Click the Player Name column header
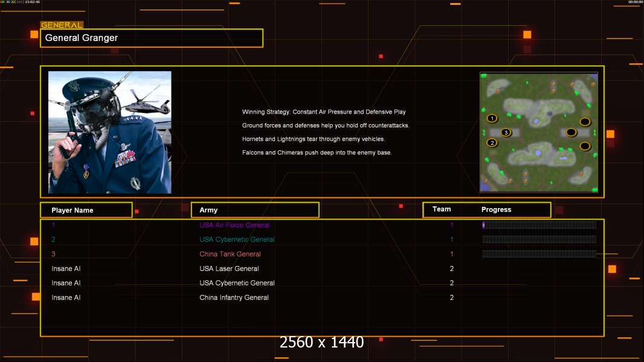644x362 pixels. click(x=86, y=210)
